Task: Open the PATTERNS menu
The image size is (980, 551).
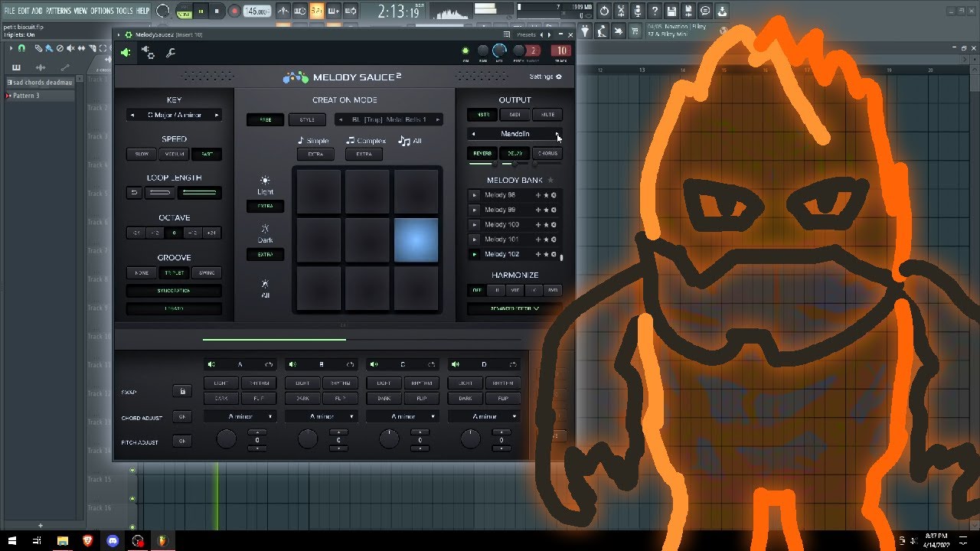Action: pyautogui.click(x=59, y=11)
